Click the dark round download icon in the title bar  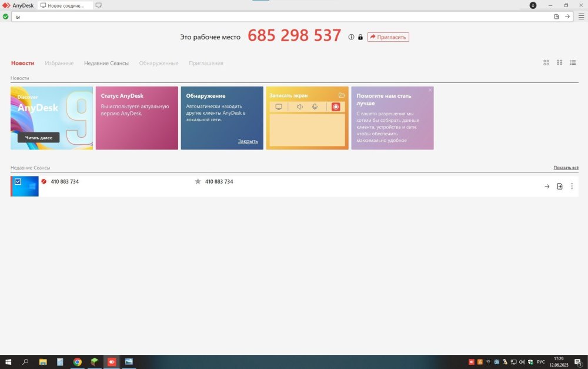pos(533,5)
